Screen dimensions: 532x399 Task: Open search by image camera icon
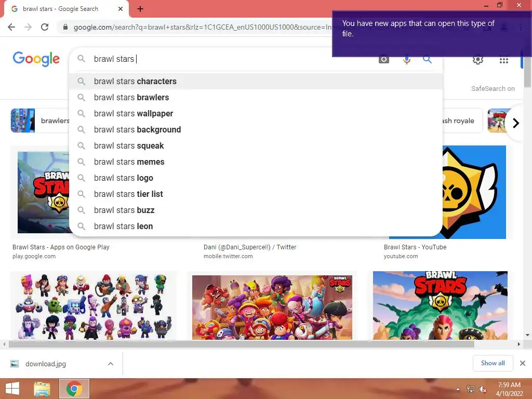coord(384,59)
